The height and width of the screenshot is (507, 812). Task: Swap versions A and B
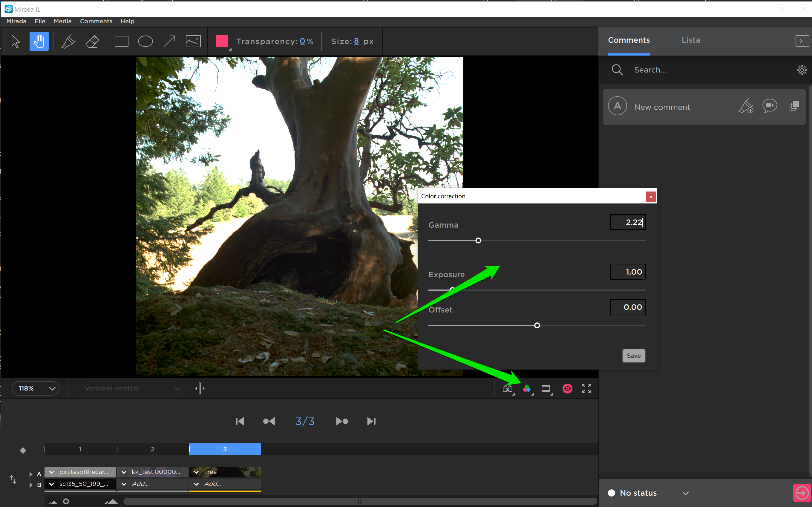click(13, 479)
